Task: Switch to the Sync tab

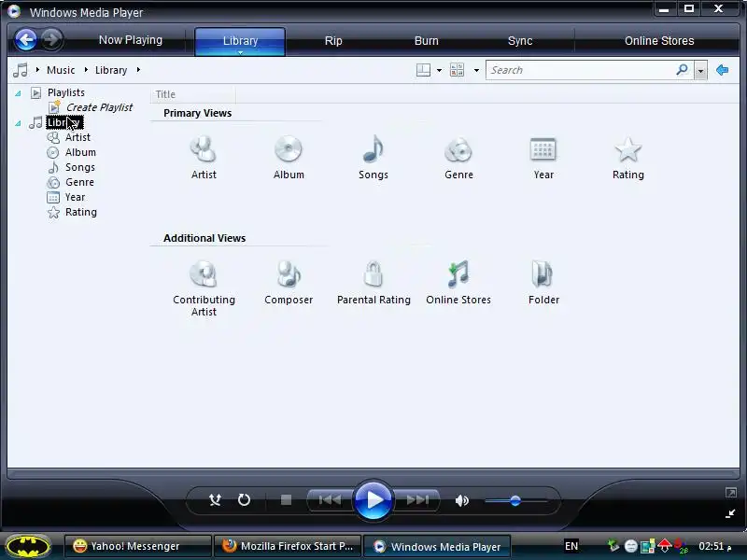Action: [520, 40]
